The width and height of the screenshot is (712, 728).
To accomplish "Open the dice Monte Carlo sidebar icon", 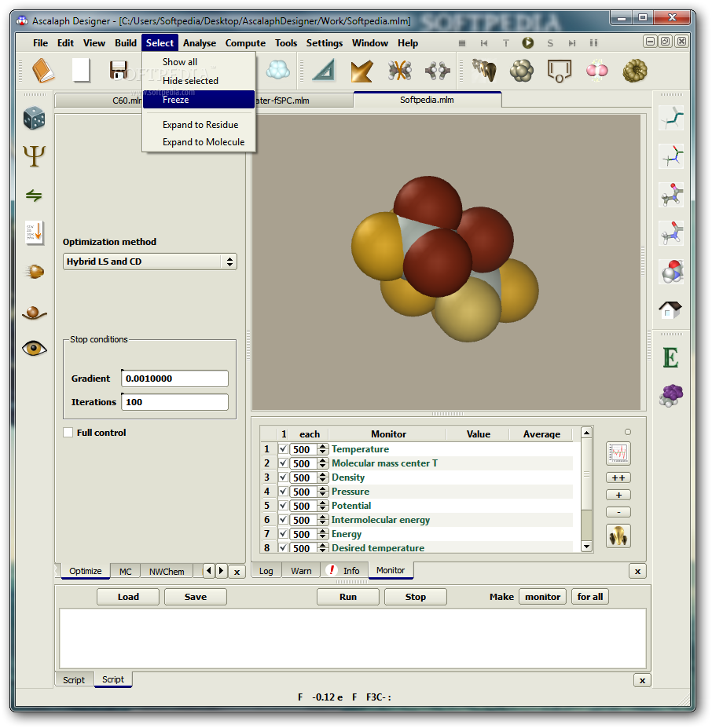I will 34,118.
